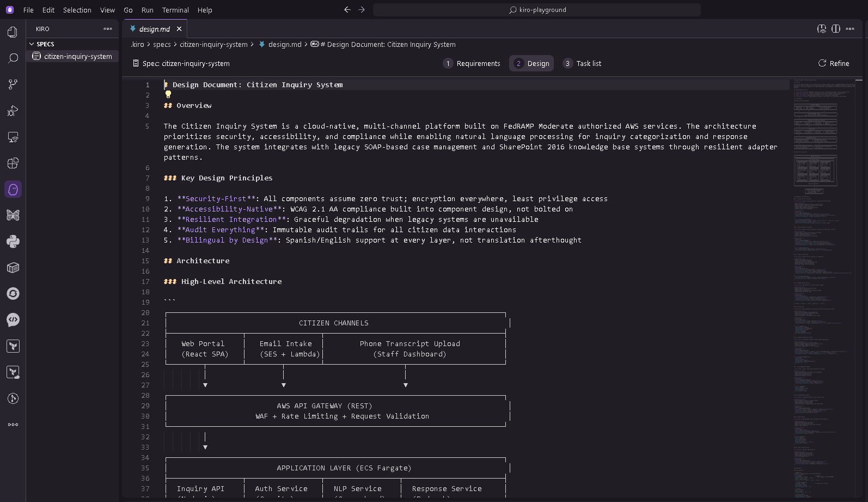Image resolution: width=868 pixels, height=502 pixels.
Task: Open the Extensions view icon
Action: pos(13,163)
